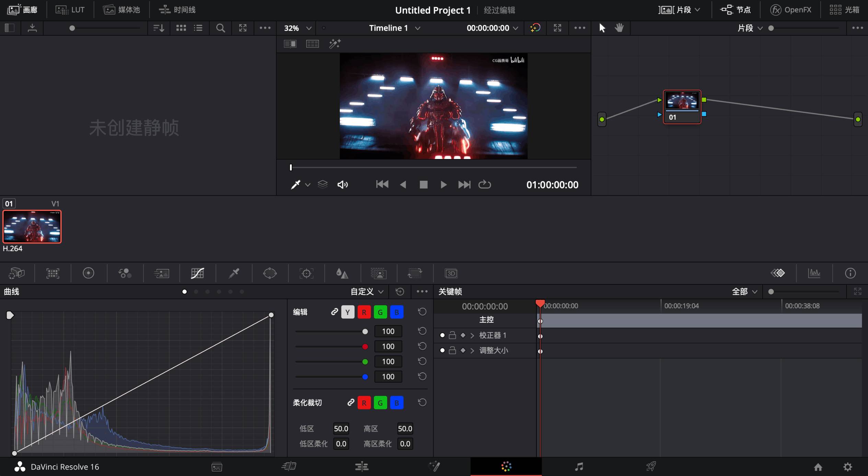Select clip 01 thumbnail in timeline

point(32,227)
